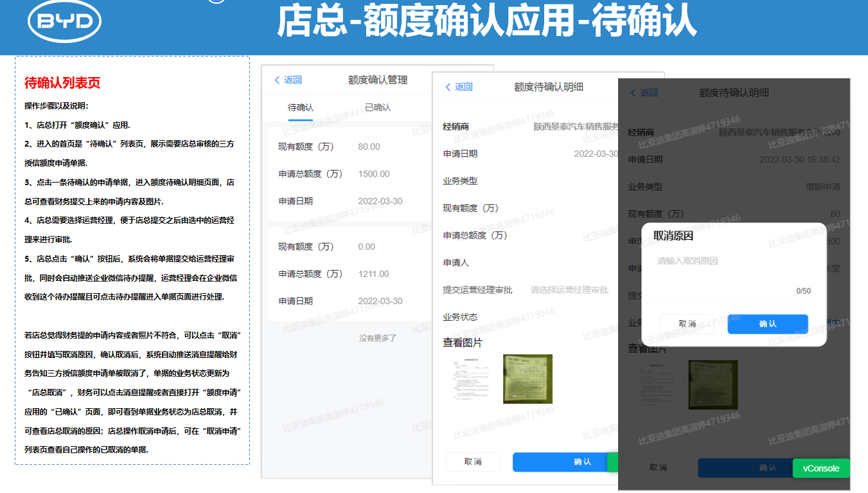Go back from dimmed 额度待确认明细 page

(x=644, y=93)
